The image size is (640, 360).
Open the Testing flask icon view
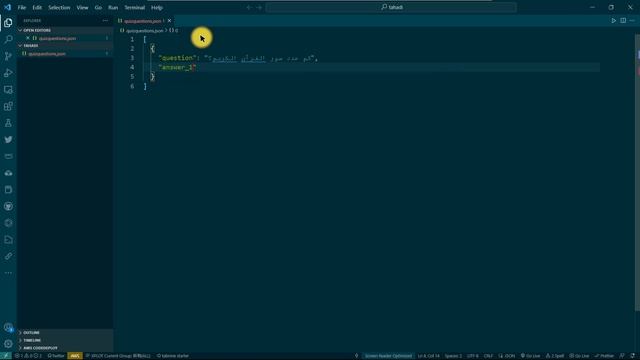coord(8,123)
